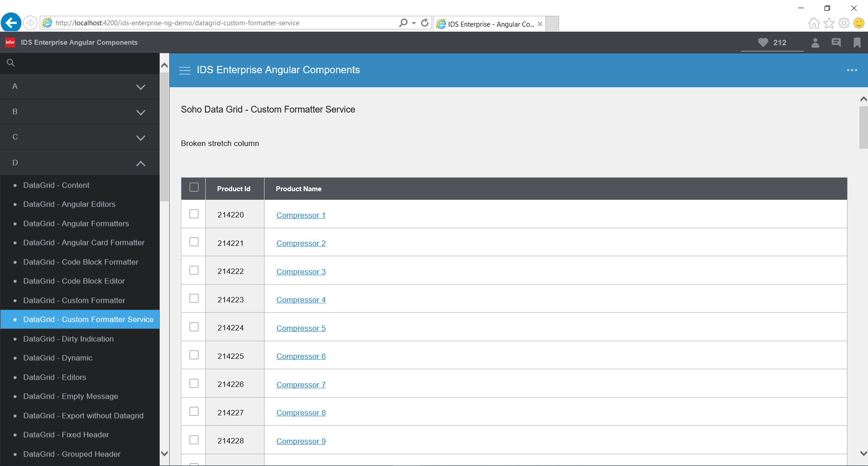Click the Infor logo icon
This screenshot has height=466, width=868.
(10, 42)
